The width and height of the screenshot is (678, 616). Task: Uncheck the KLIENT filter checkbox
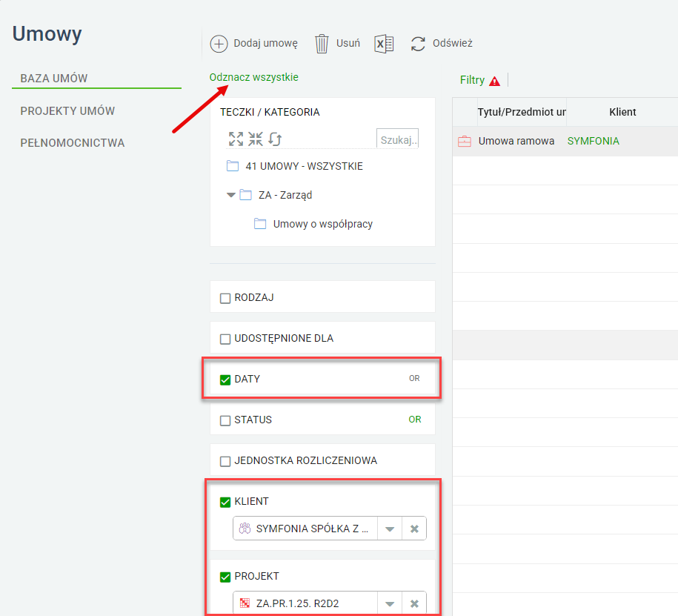click(x=225, y=503)
